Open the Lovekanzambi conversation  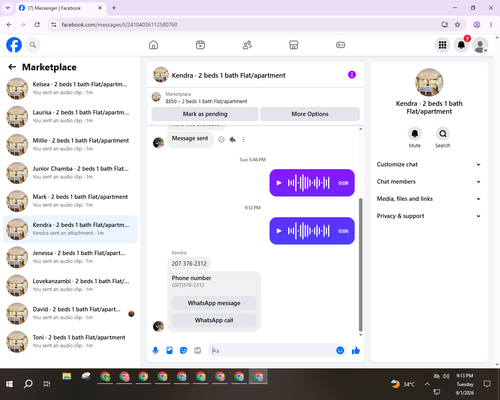70,285
